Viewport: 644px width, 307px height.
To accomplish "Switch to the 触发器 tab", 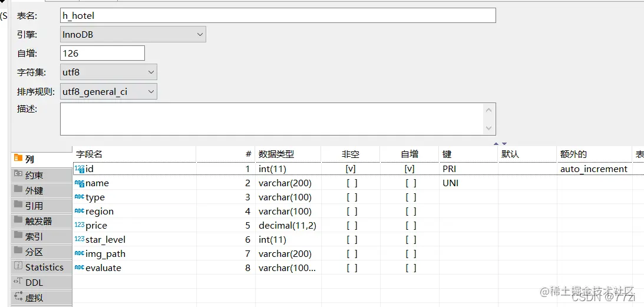I will pos(41,221).
